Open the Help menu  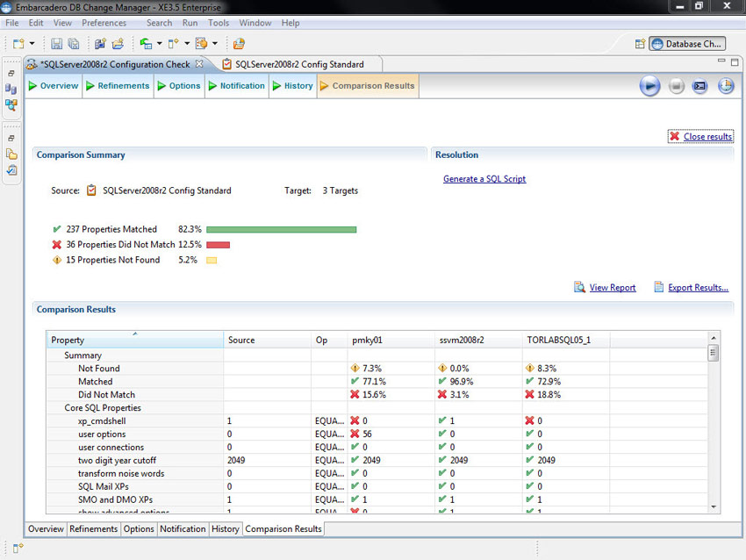click(x=291, y=23)
